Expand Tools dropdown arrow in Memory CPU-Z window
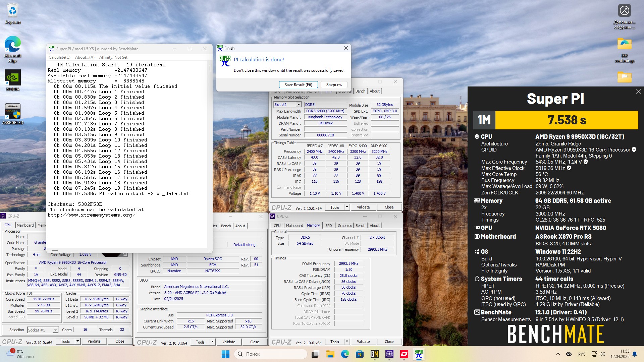Image resolution: width=644 pixels, height=362 pixels. [x=347, y=342]
